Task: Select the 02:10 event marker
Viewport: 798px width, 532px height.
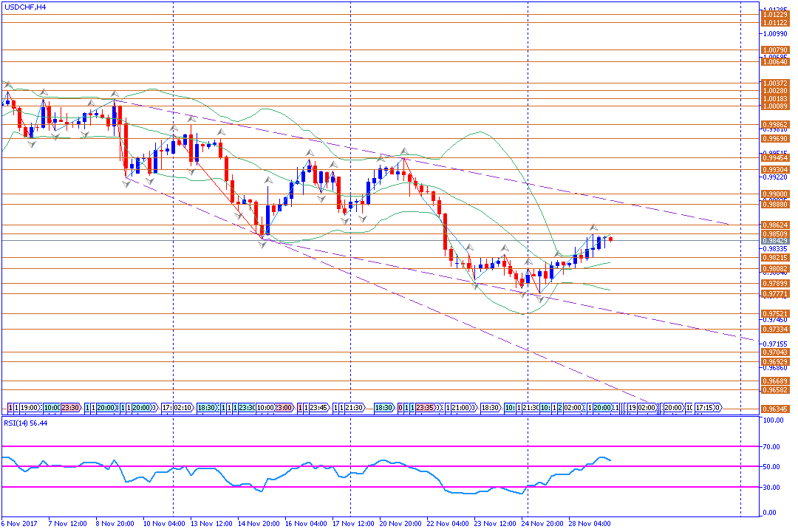Action: click(x=183, y=408)
